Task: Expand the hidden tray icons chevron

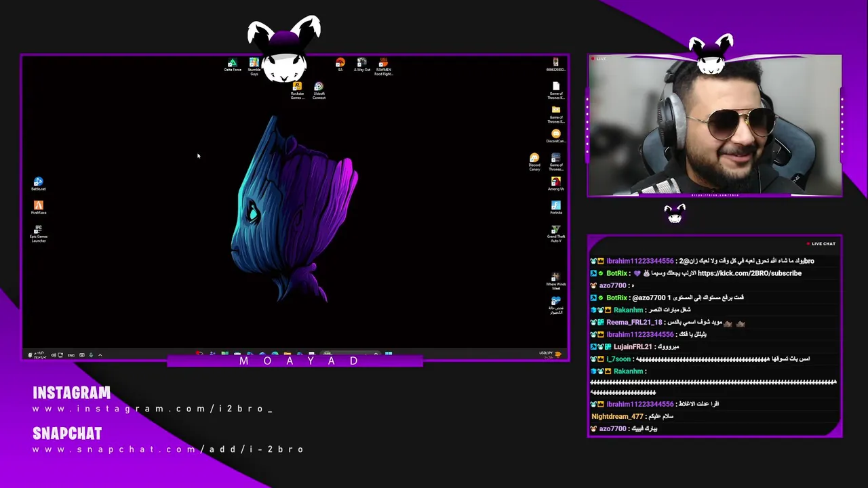Action: [x=100, y=355]
